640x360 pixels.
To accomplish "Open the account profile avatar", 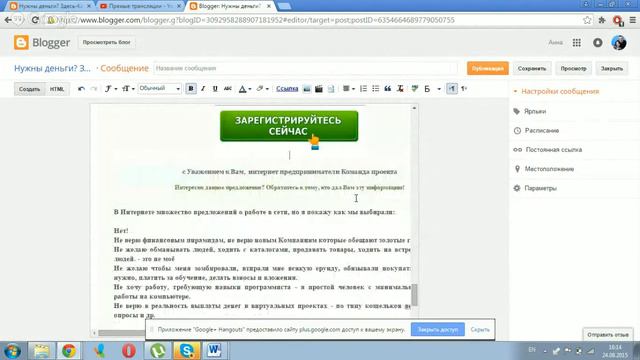I will point(619,42).
